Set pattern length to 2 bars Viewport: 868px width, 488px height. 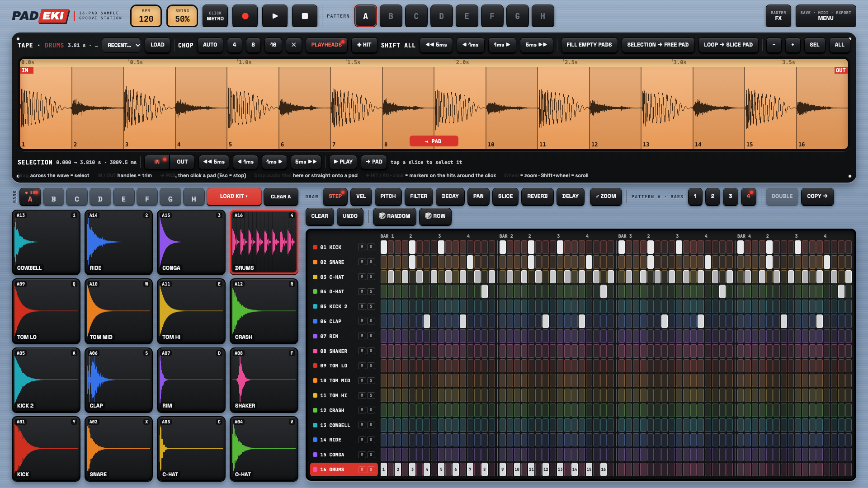pyautogui.click(x=712, y=197)
